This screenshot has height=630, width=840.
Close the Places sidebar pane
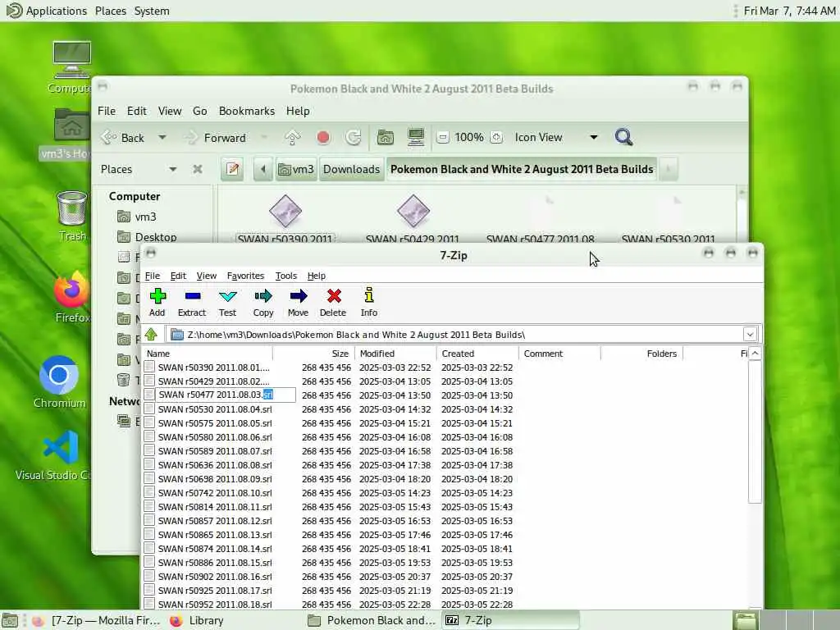(x=198, y=169)
